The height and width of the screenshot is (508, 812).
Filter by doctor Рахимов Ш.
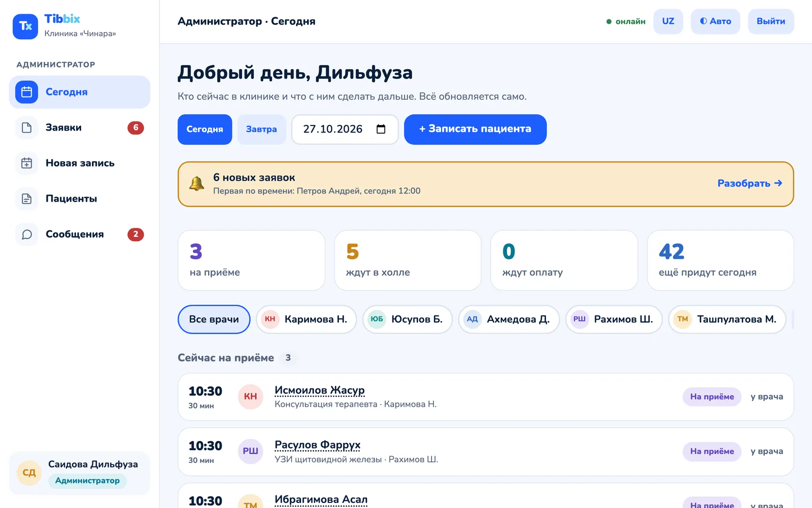point(614,320)
